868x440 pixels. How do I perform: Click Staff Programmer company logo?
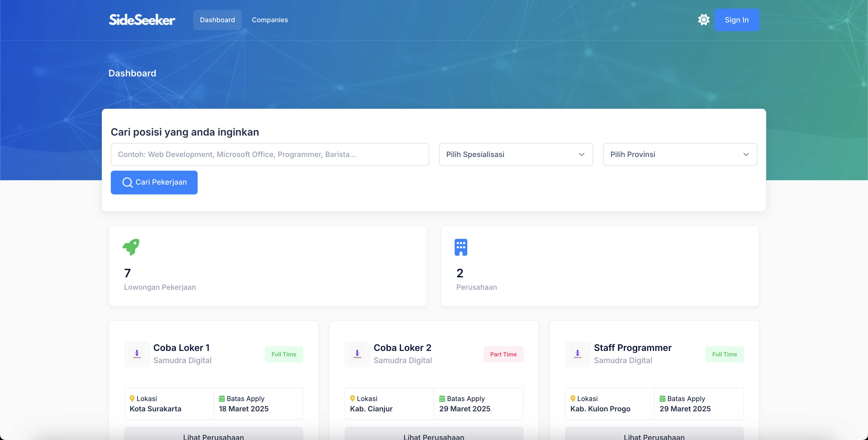pos(578,354)
